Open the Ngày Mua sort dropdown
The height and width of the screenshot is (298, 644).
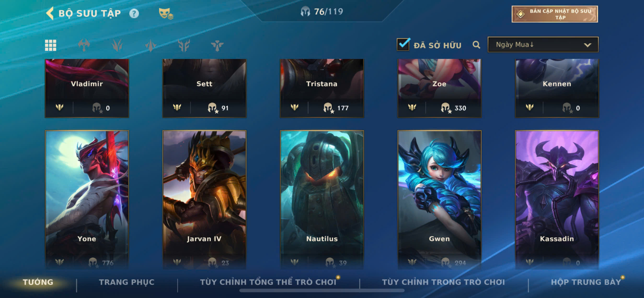point(543,45)
